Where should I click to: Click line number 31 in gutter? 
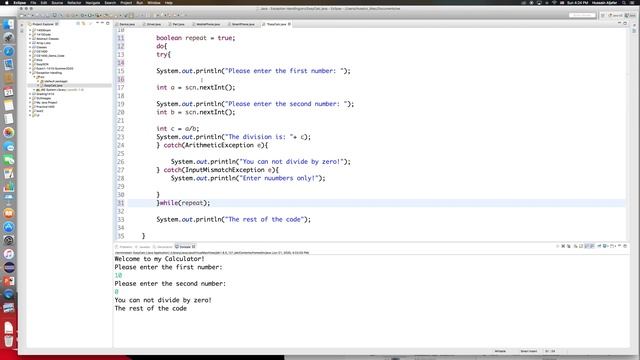point(120,203)
